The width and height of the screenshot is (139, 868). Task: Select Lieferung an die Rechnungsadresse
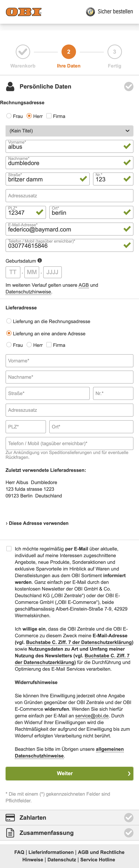pyautogui.click(x=9, y=321)
